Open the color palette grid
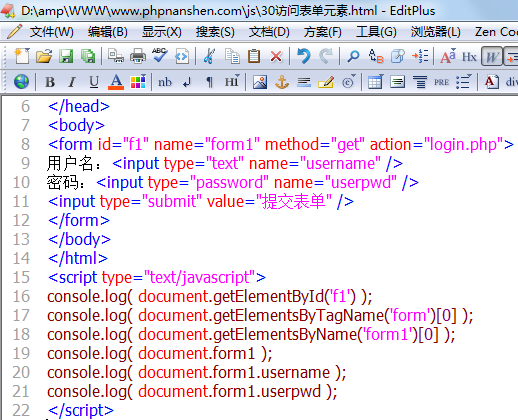This screenshot has width=518, height=420. (138, 82)
